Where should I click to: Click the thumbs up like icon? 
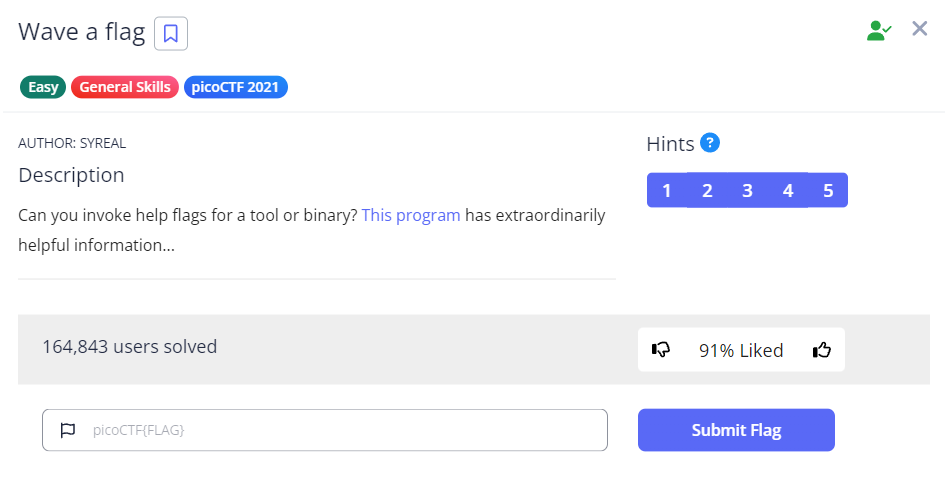(822, 350)
